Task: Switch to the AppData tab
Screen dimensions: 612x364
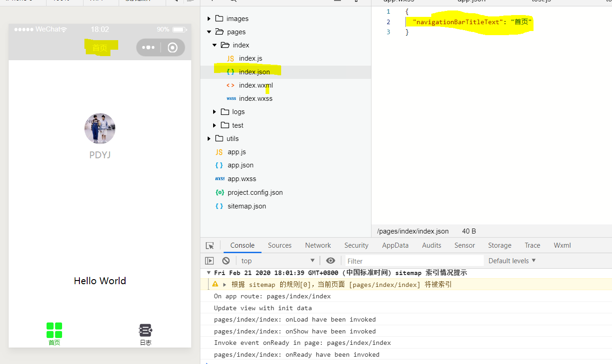Action: (395, 245)
